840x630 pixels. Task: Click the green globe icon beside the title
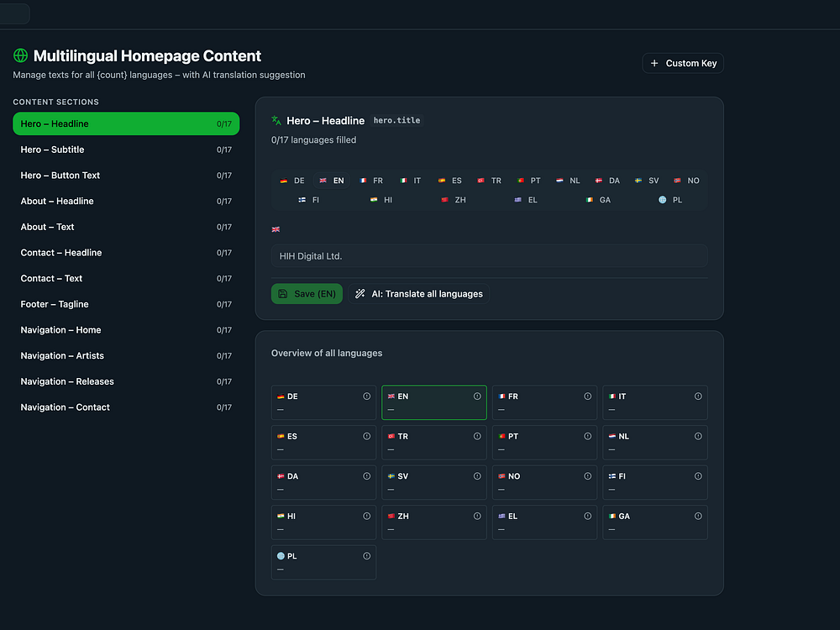tap(20, 56)
